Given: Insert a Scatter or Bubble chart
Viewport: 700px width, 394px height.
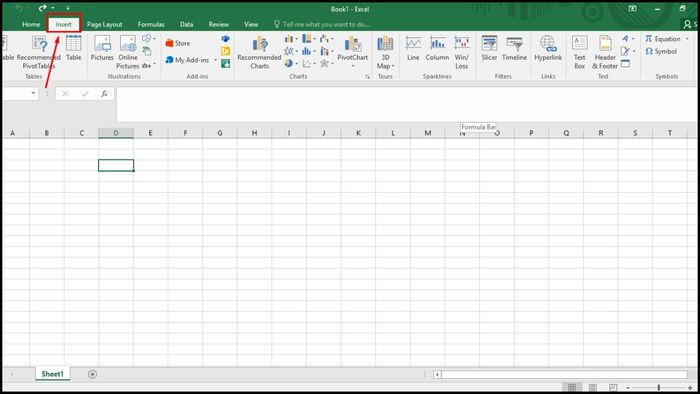Looking at the screenshot, I should (x=308, y=64).
